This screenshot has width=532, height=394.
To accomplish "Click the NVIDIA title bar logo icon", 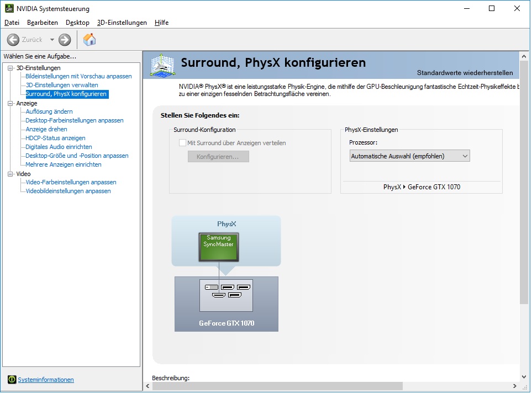I will (9, 8).
